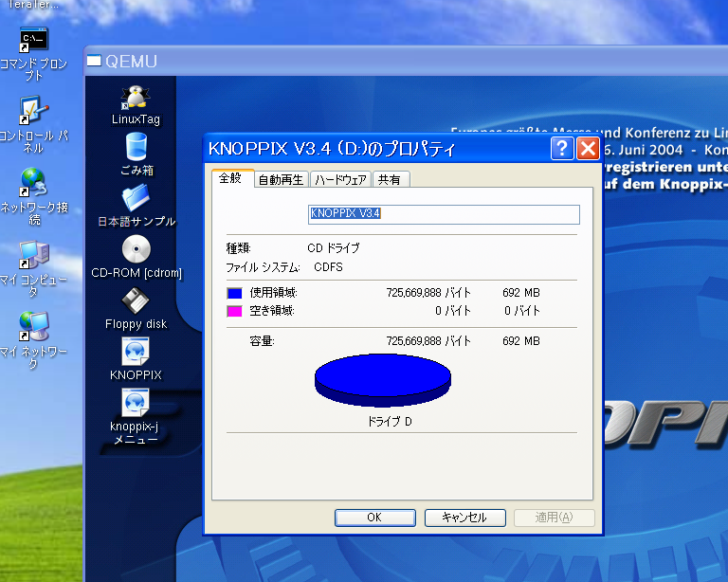Select the Floppy disk icon
The width and height of the screenshot is (728, 582).
click(136, 300)
